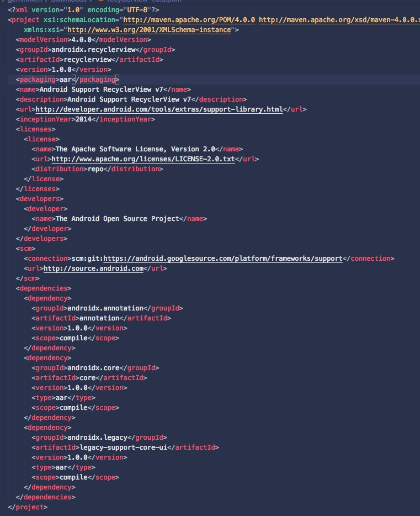
Task: Click the scm:git connection prefix text
Action: 87,259
